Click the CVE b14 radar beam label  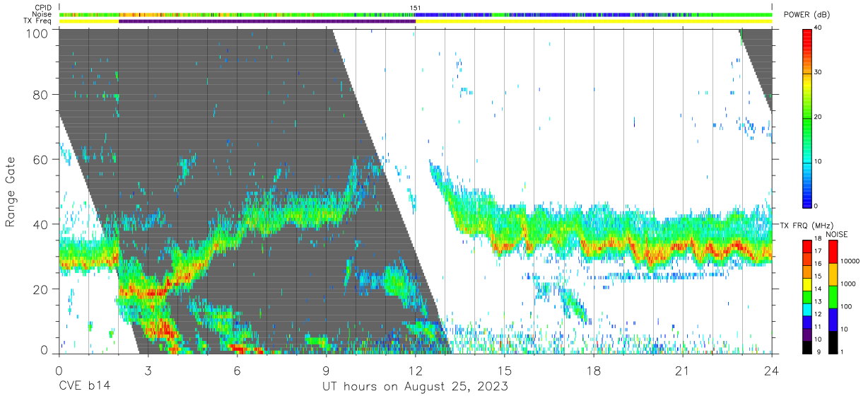coord(84,387)
